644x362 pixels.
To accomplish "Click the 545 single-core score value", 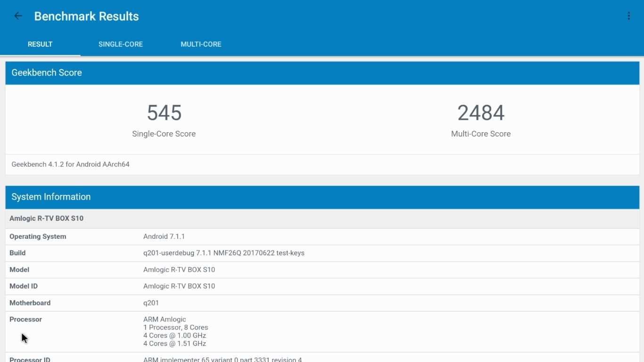I will pos(164,113).
